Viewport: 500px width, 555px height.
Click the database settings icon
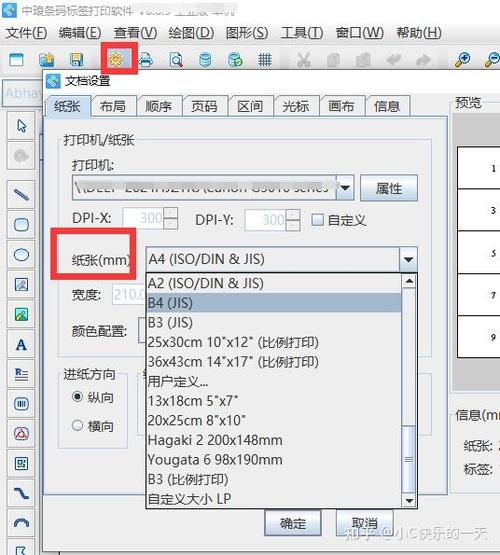click(206, 60)
